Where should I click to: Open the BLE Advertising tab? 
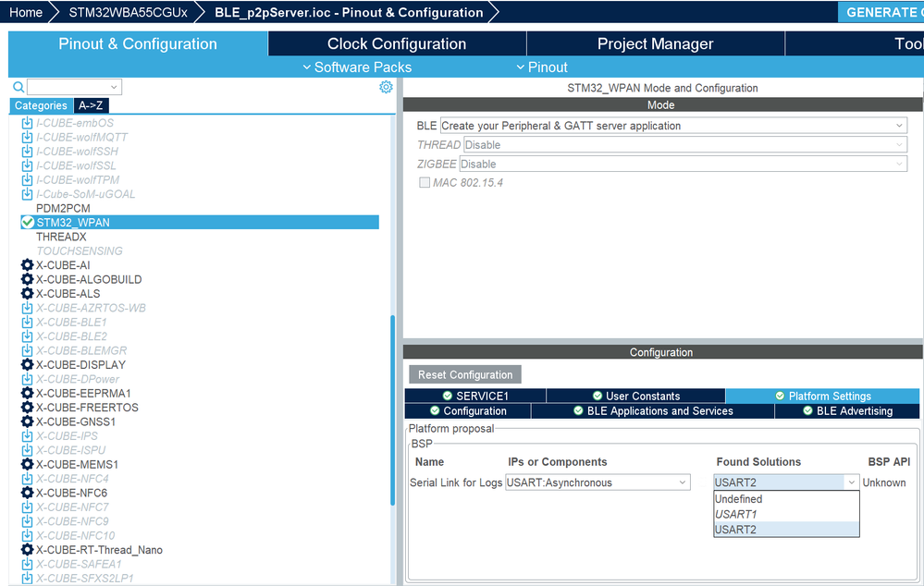tap(847, 411)
